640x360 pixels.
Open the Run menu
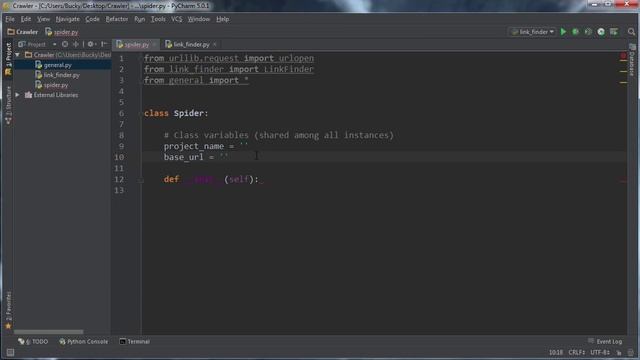click(x=140, y=19)
